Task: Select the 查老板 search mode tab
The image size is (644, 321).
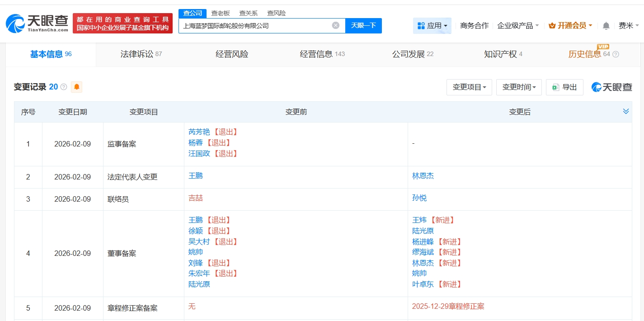Action: tap(221, 13)
